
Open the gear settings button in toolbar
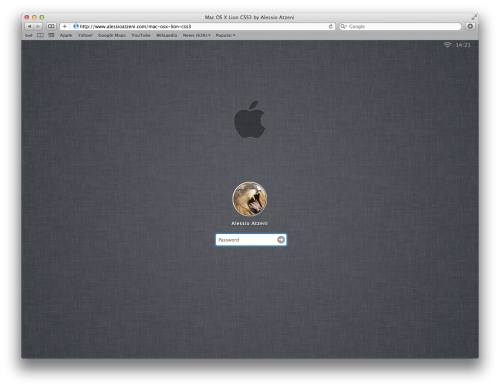coord(470,26)
